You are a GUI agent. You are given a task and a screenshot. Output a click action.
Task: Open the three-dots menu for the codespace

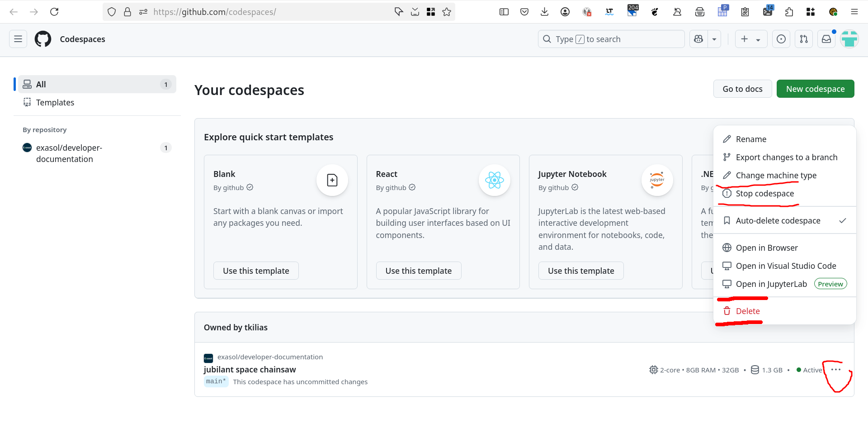[836, 370]
